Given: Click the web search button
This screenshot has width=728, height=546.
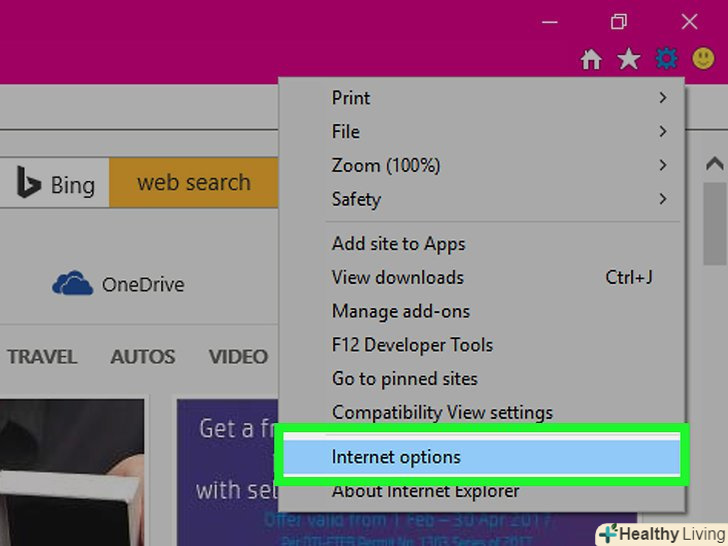Looking at the screenshot, I should tap(194, 183).
